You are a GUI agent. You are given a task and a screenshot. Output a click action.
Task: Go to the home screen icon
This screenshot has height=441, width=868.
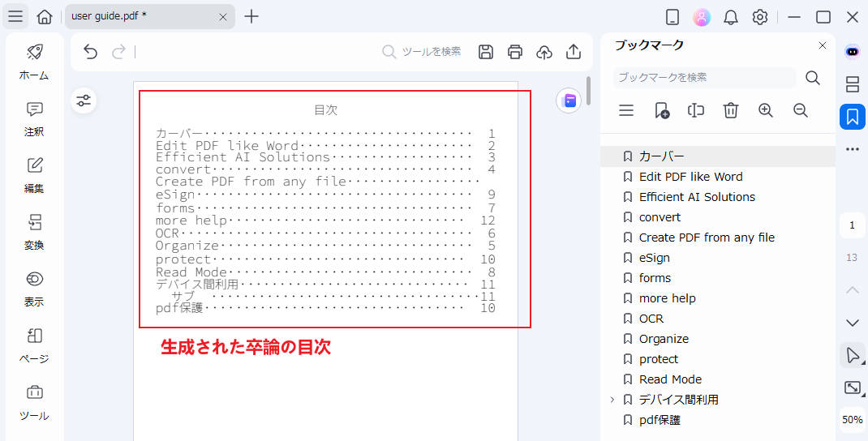click(45, 16)
